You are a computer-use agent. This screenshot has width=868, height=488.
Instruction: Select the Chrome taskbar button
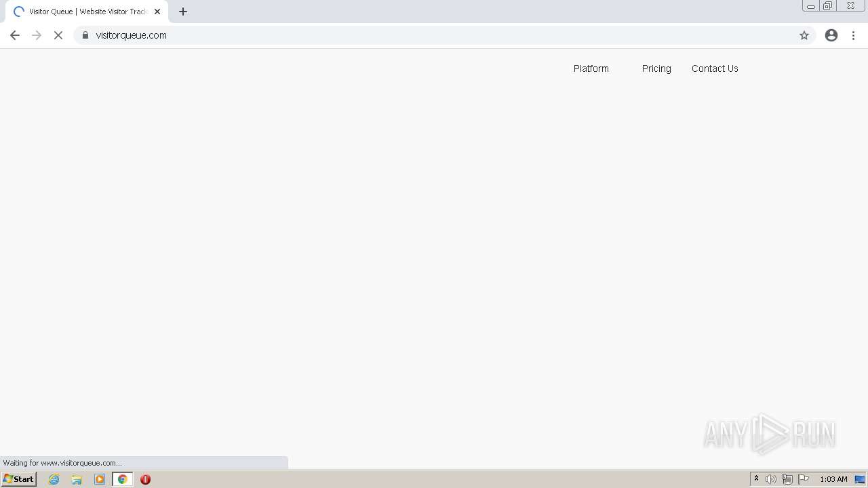click(123, 479)
